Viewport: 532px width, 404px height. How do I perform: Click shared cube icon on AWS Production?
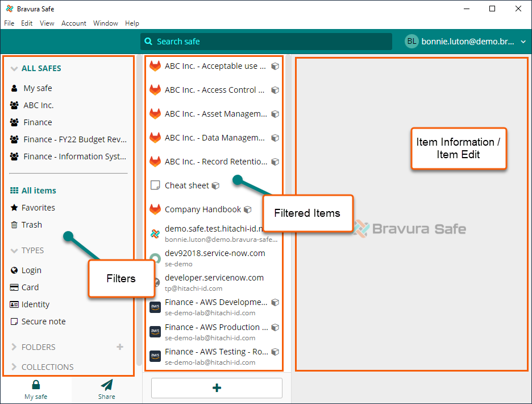click(x=275, y=327)
